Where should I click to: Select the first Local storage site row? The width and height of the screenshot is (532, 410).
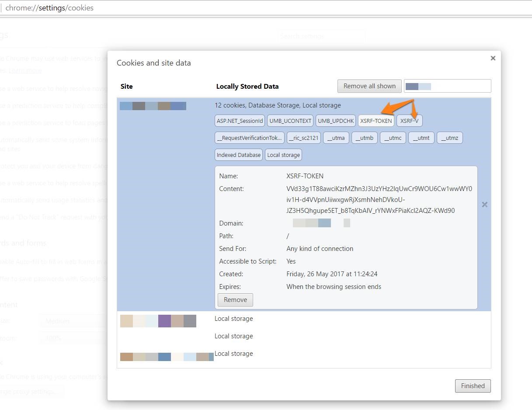pos(304,320)
